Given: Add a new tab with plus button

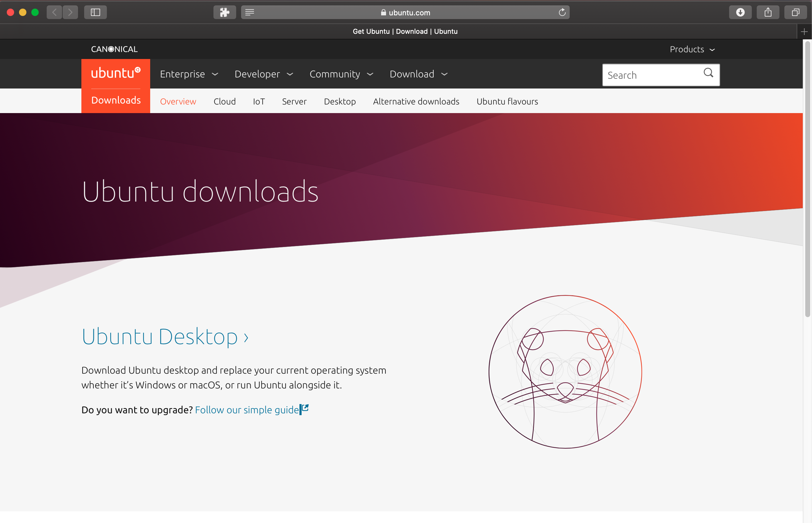Looking at the screenshot, I should 804,32.
